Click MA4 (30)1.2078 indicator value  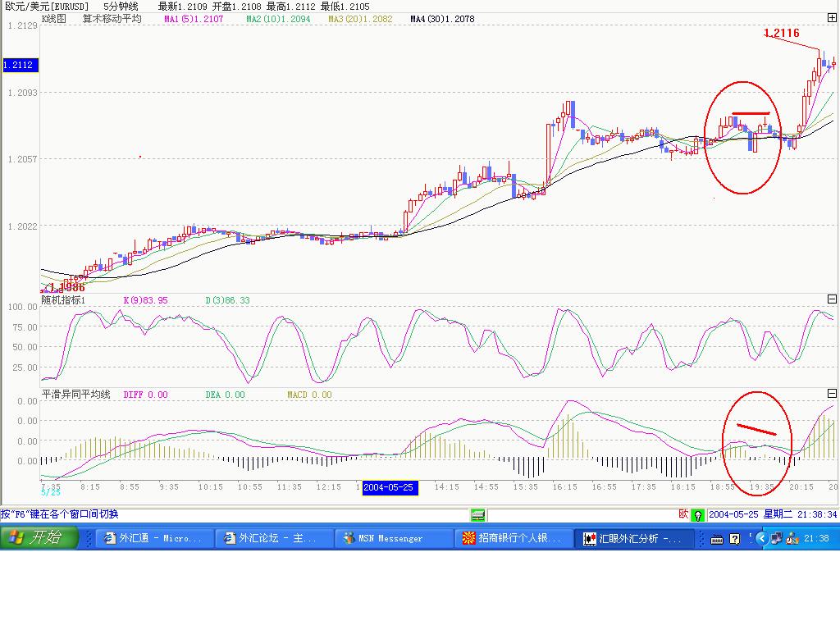[442, 19]
